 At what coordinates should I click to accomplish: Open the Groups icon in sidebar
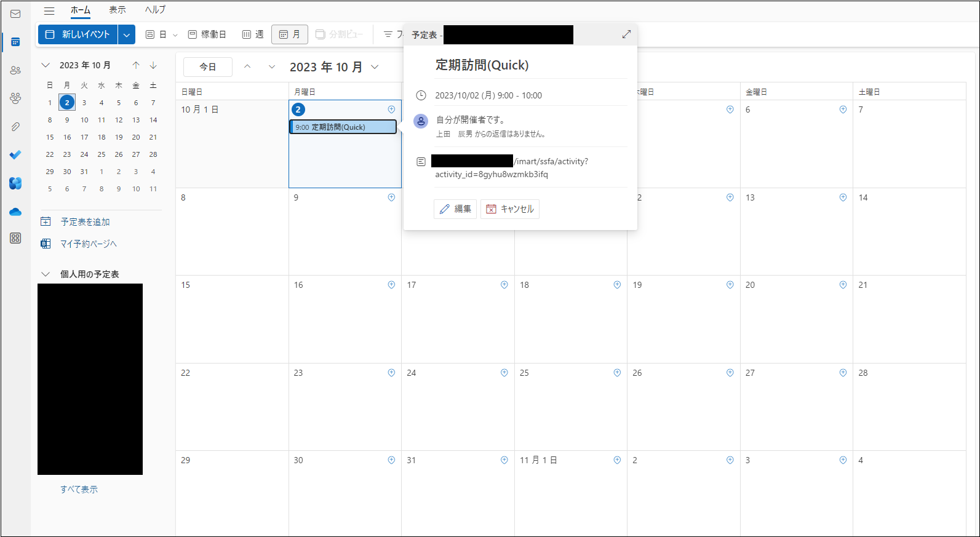point(15,98)
